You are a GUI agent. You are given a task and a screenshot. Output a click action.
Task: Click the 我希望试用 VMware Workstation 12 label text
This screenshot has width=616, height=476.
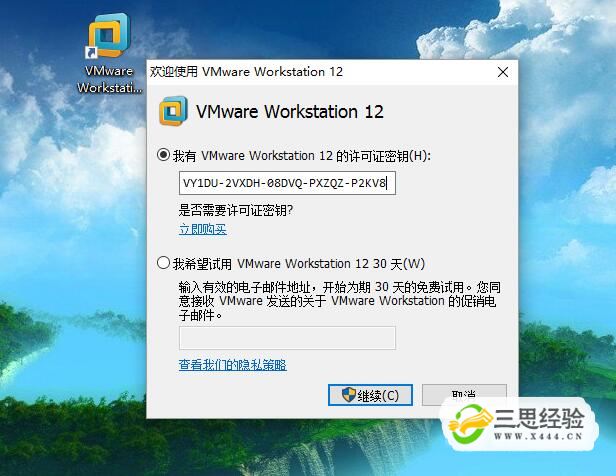coord(299,264)
